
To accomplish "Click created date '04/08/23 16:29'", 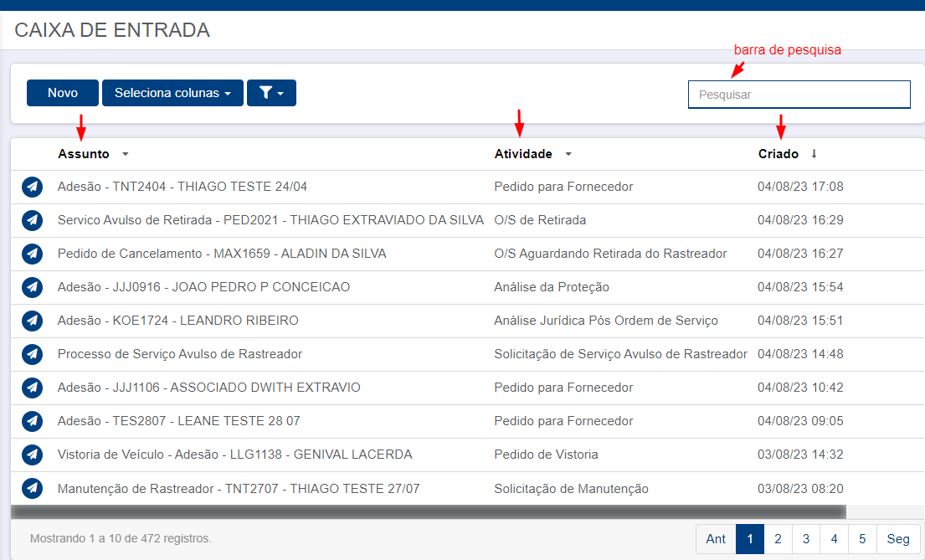I will [x=800, y=220].
